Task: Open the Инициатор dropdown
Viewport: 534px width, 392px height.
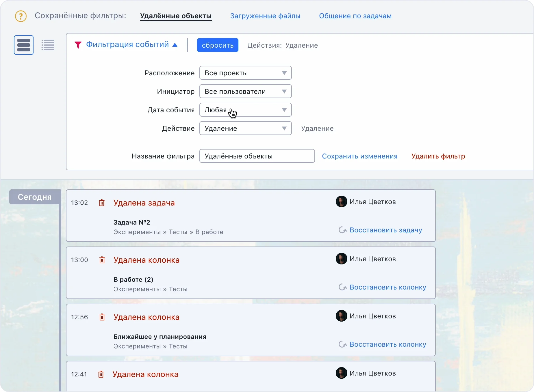Action: pyautogui.click(x=245, y=92)
